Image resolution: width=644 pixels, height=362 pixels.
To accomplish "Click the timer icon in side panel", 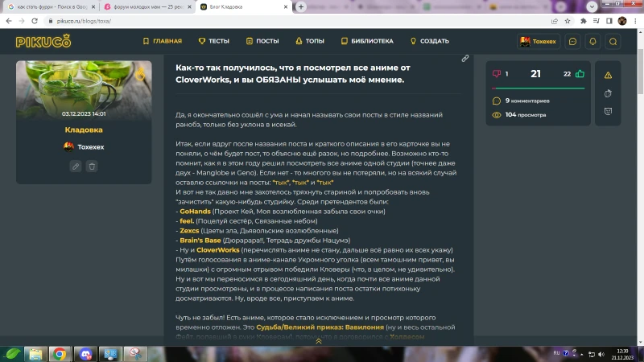I will (608, 93).
